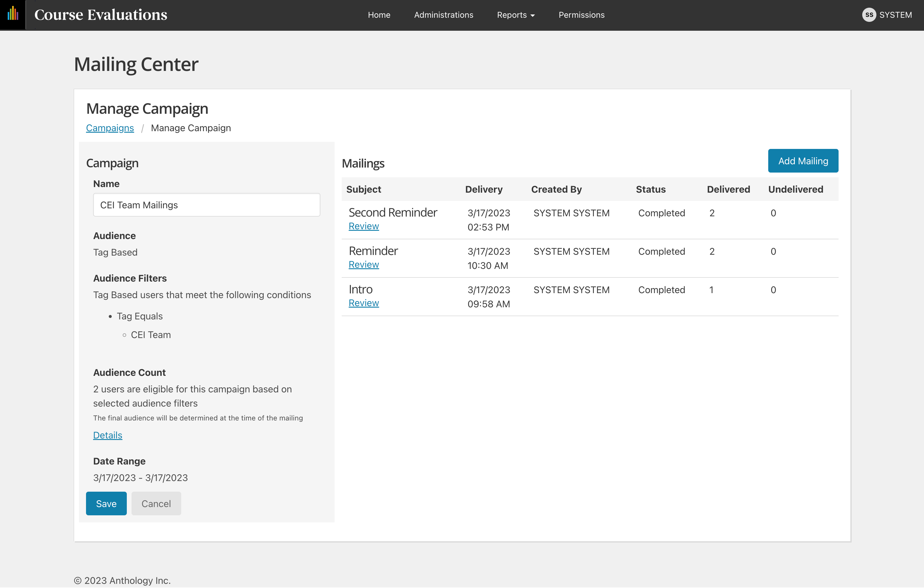Click the date range 3/17/2023 - 3/17/2023
The width and height of the screenshot is (924, 588).
pos(140,477)
